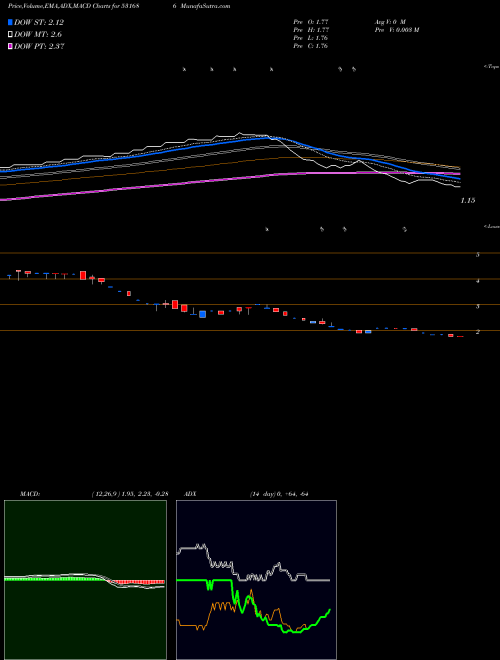Click the large blue candlestick in price chart
The width and height of the screenshot is (500, 660).
[202, 314]
